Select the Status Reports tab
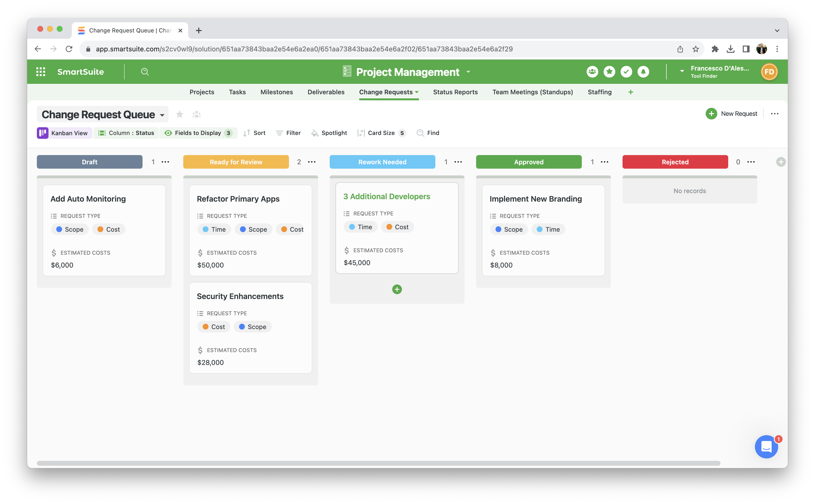This screenshot has height=504, width=815. 455,92
